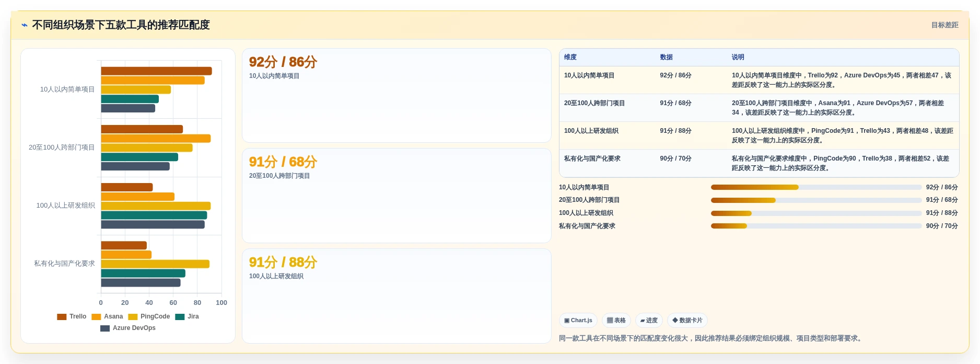Open the 92分 / 86分 data card
The height and width of the screenshot is (364, 980).
click(396, 96)
